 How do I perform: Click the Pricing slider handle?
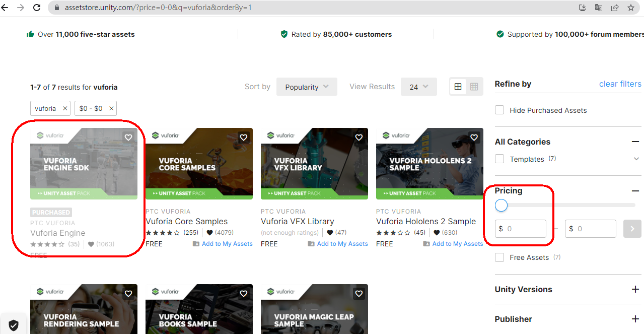tap(501, 205)
